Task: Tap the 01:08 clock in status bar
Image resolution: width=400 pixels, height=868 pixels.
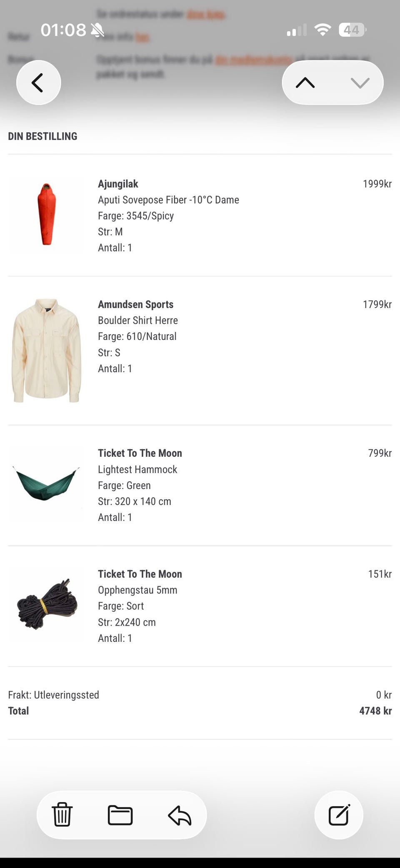Action: 63,30
